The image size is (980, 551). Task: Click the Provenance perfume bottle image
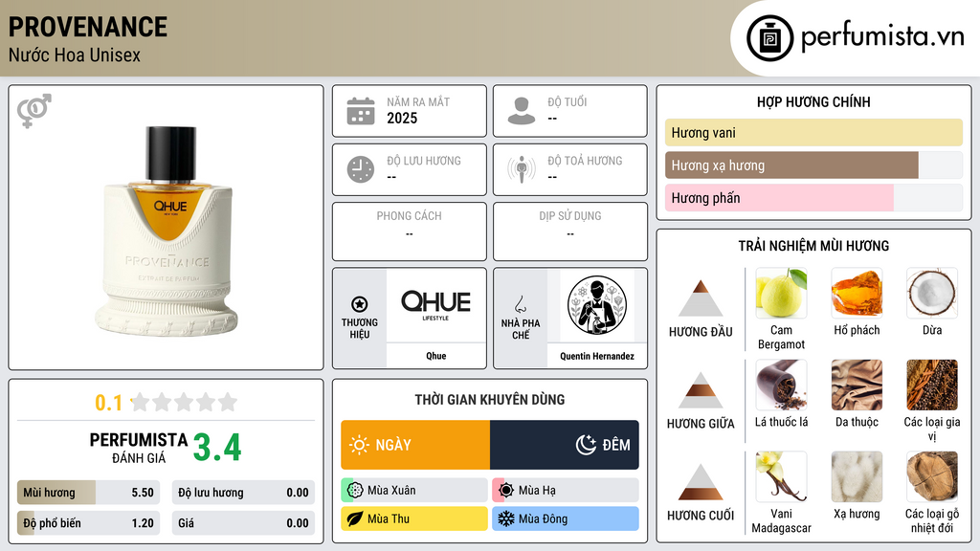tap(167, 231)
